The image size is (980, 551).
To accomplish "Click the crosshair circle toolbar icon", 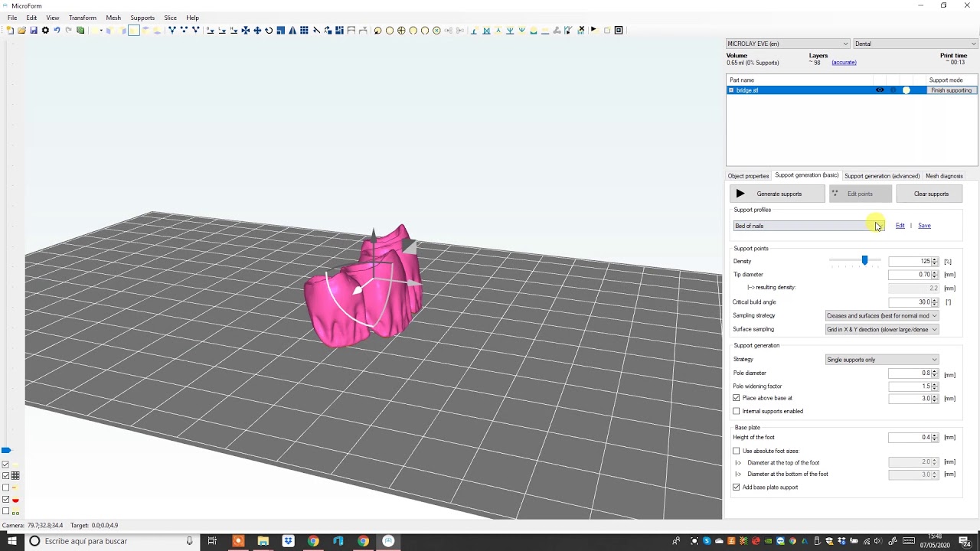I will point(401,31).
